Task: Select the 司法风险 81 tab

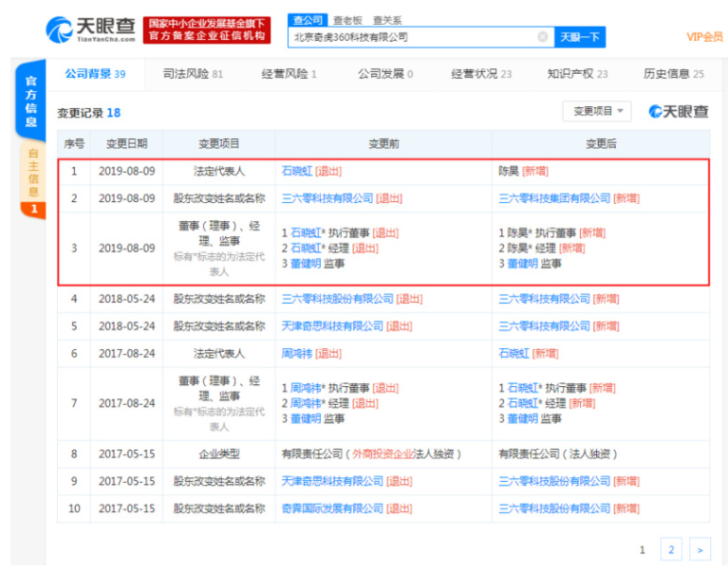Action: [193, 74]
